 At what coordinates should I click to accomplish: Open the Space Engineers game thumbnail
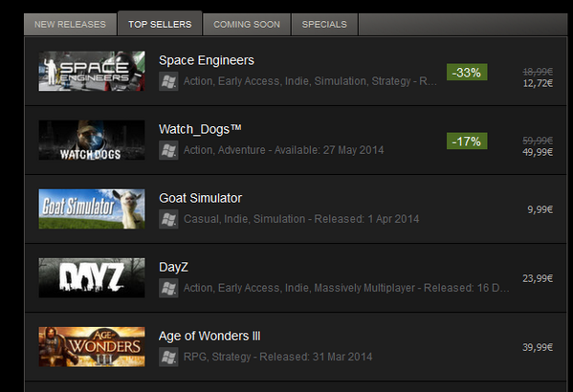tap(92, 72)
